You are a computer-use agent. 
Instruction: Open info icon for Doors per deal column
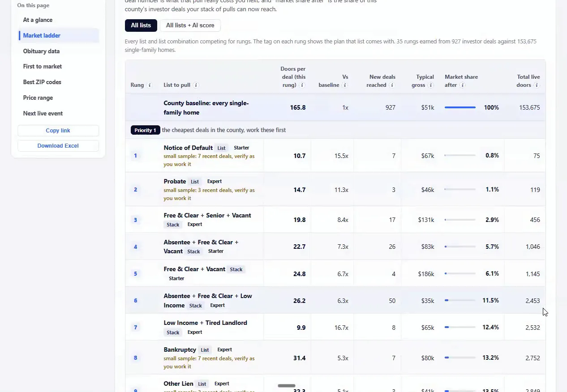click(x=303, y=85)
